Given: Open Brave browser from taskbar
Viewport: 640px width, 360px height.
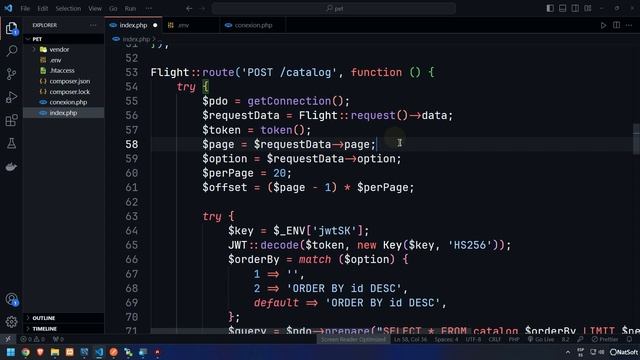Looking at the screenshot, I should pyautogui.click(x=40, y=352).
